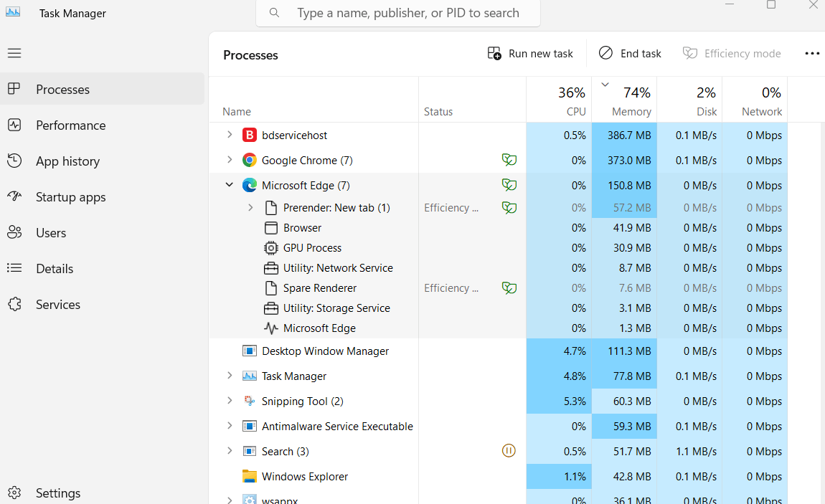
Task: Click the Google Chrome efficiency leaf icon
Action: pyautogui.click(x=509, y=160)
